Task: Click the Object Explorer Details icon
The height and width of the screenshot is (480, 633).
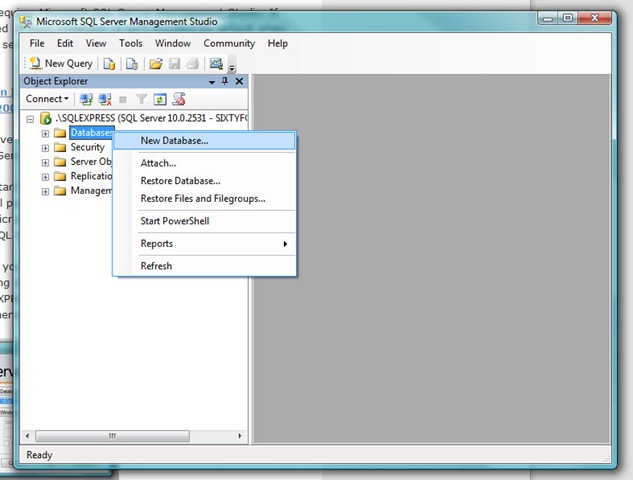Action: coord(179,99)
